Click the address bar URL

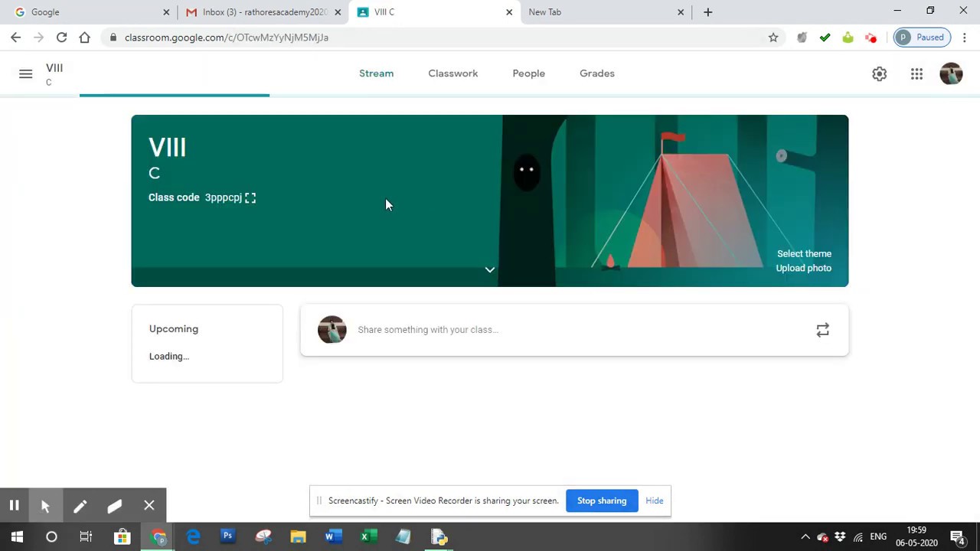[227, 37]
